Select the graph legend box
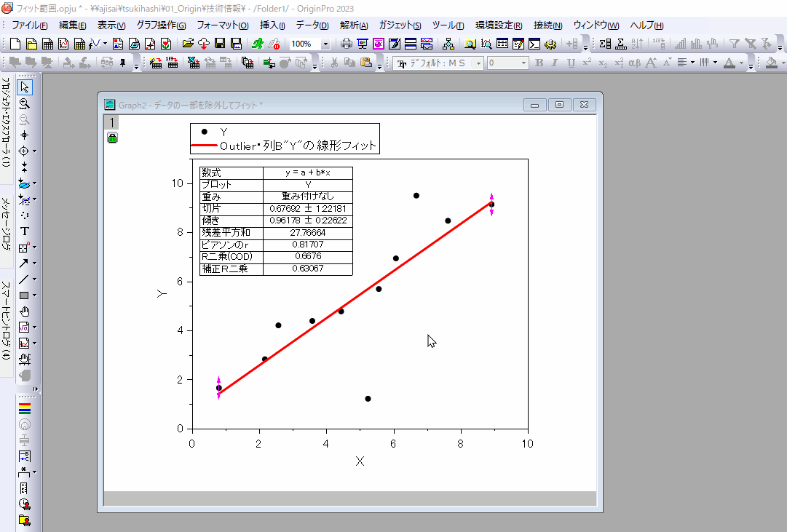 tap(285, 138)
